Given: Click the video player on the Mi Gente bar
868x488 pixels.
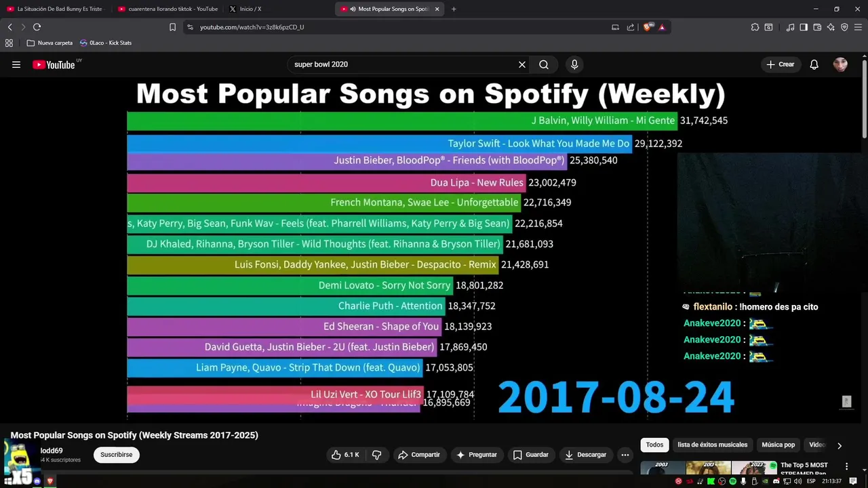Looking at the screenshot, I should (x=401, y=121).
